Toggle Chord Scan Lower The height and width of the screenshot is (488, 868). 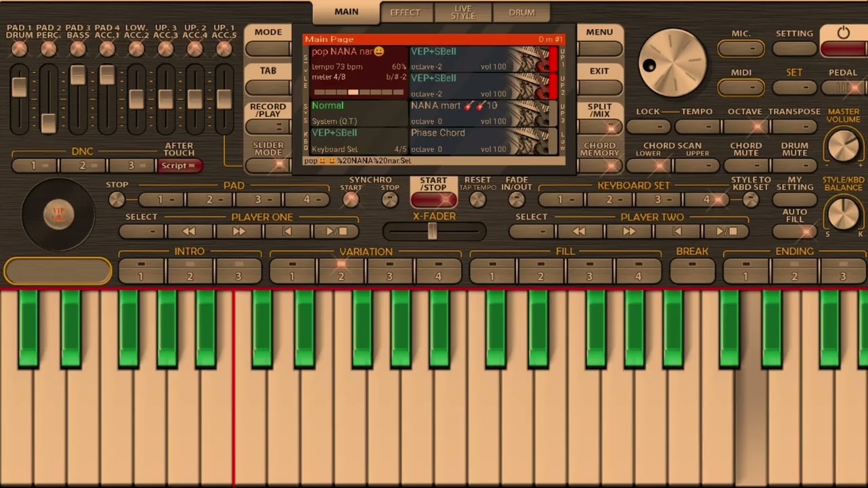(648, 165)
